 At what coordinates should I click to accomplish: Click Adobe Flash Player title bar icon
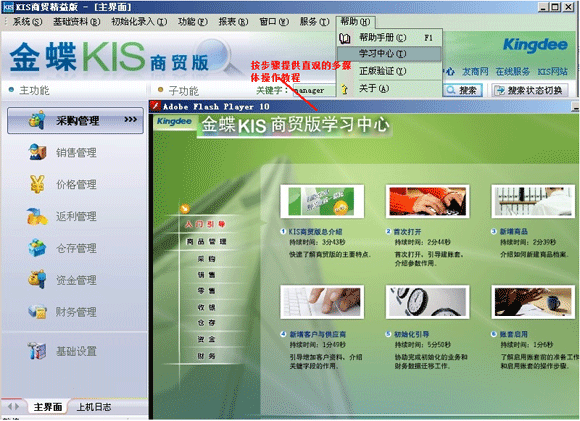[155, 107]
